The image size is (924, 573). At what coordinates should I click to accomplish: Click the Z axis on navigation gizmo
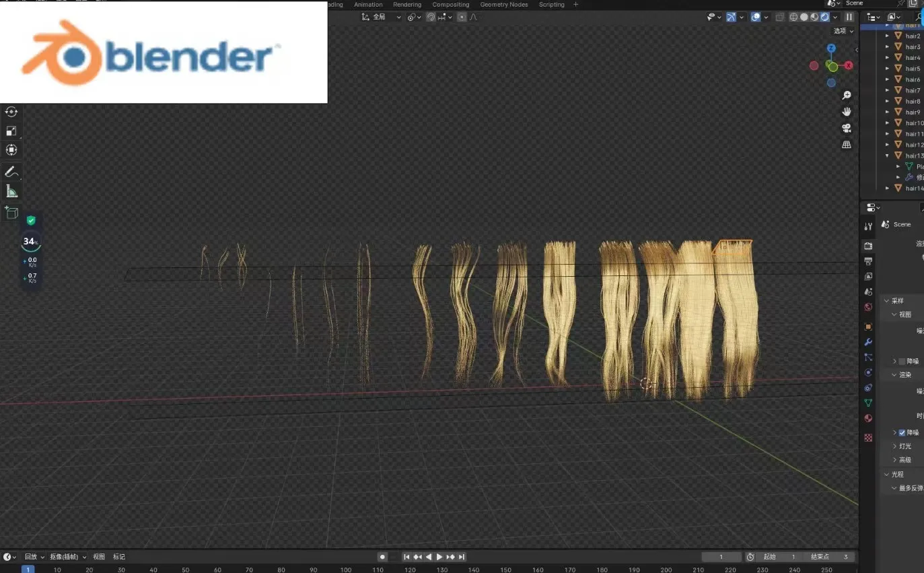tap(831, 48)
